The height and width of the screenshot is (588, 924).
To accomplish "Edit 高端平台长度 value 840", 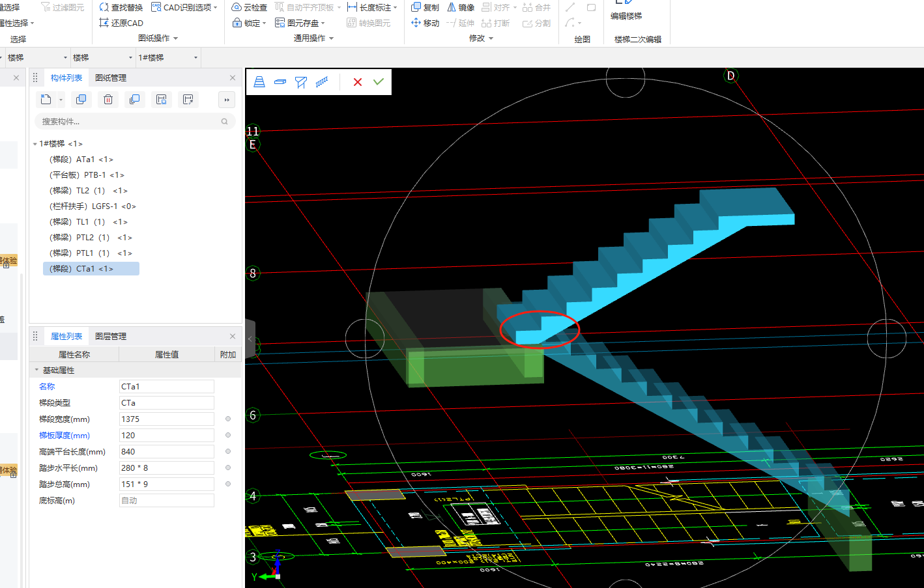I will pos(167,452).
